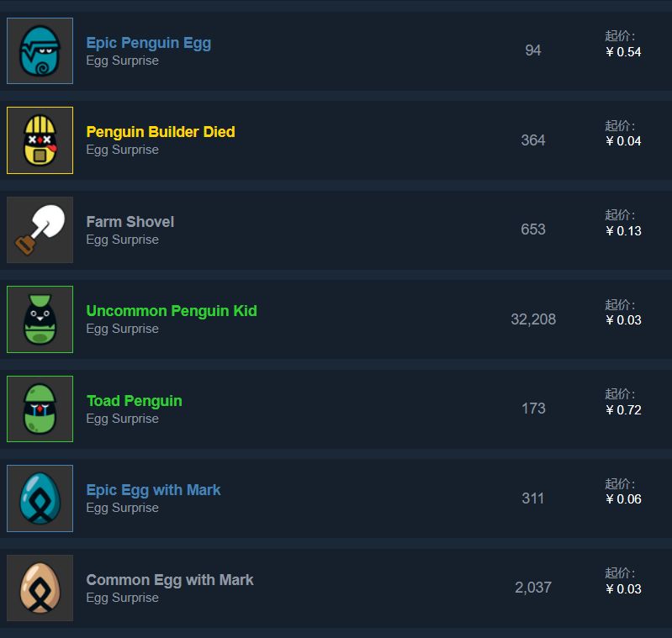Screen dimensions: 672x638
Task: Click the 2,037 listing quantity
Action: (x=533, y=588)
